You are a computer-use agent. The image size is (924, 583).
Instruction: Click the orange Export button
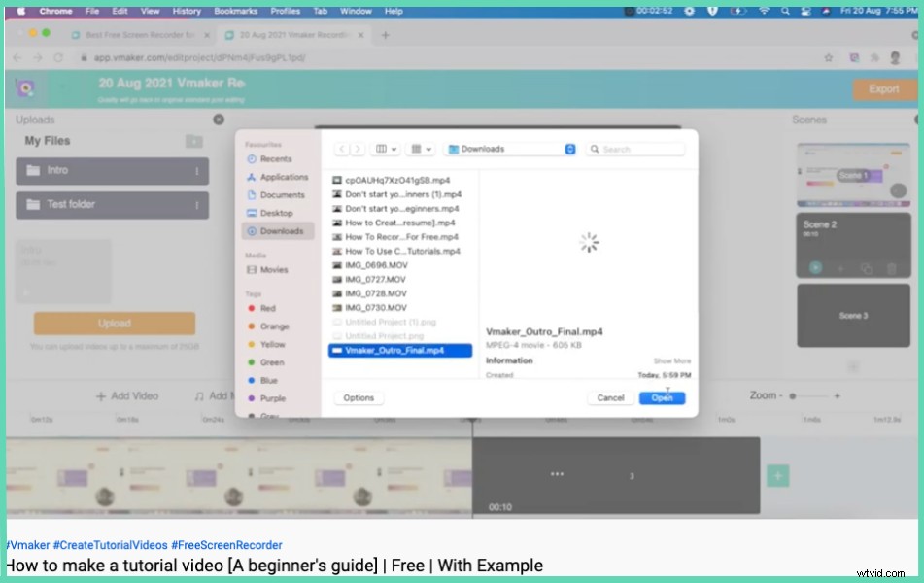[883, 88]
